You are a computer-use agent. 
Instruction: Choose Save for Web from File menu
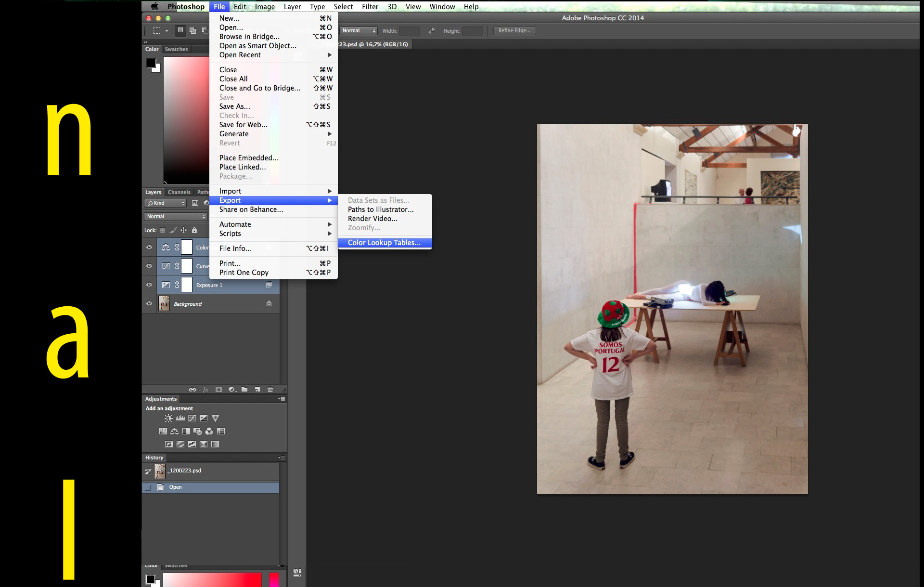pos(273,125)
